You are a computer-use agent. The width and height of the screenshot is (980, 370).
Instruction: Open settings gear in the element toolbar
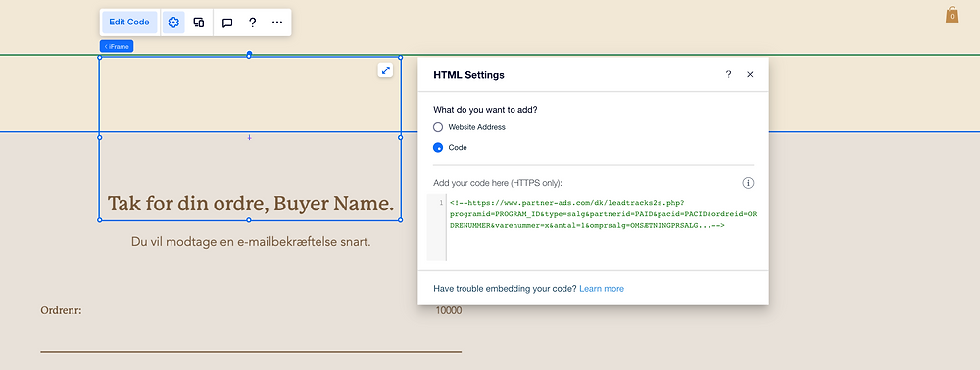click(173, 23)
